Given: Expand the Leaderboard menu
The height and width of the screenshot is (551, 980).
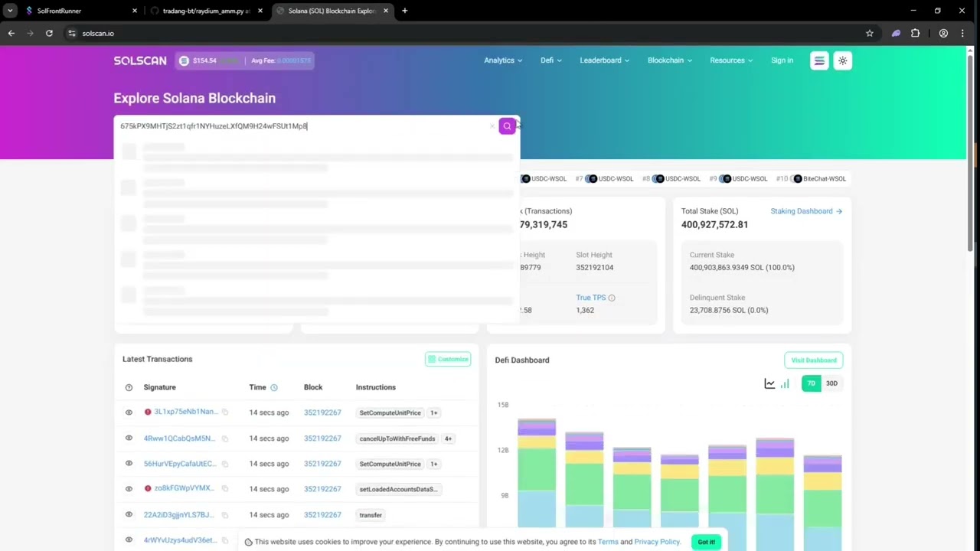Looking at the screenshot, I should pos(604,60).
